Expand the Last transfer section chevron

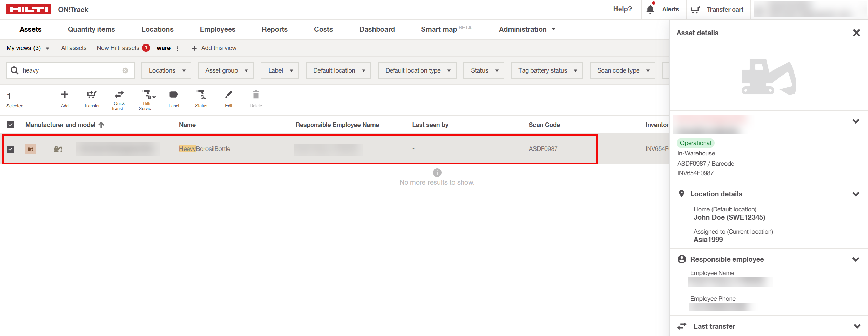coord(857,326)
